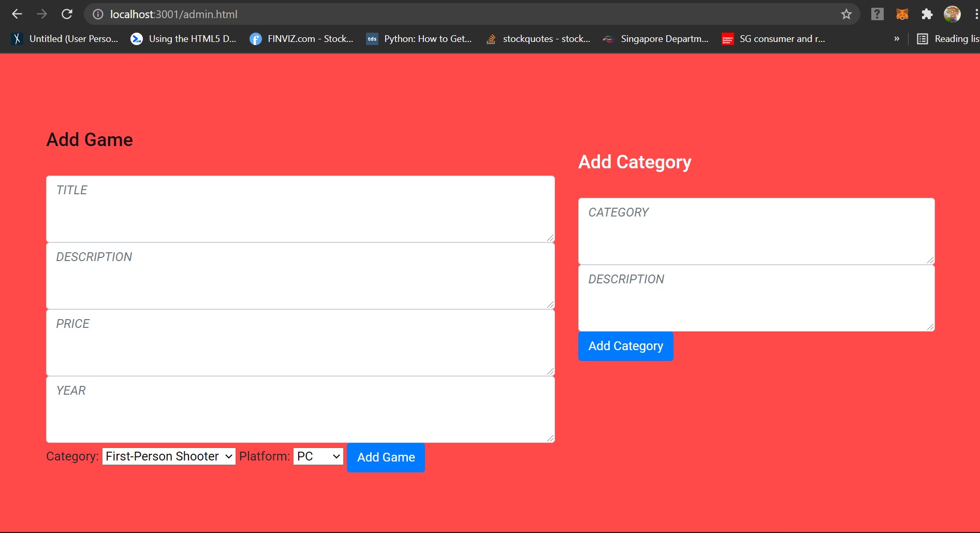Focus the CATEGORY text field
The height and width of the screenshot is (533, 980).
click(x=756, y=231)
